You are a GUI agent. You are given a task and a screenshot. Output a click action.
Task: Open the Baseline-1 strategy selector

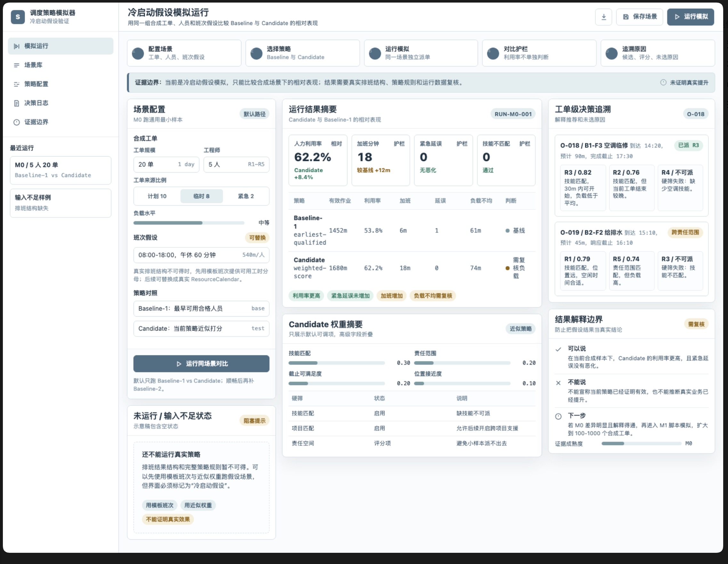tap(201, 308)
